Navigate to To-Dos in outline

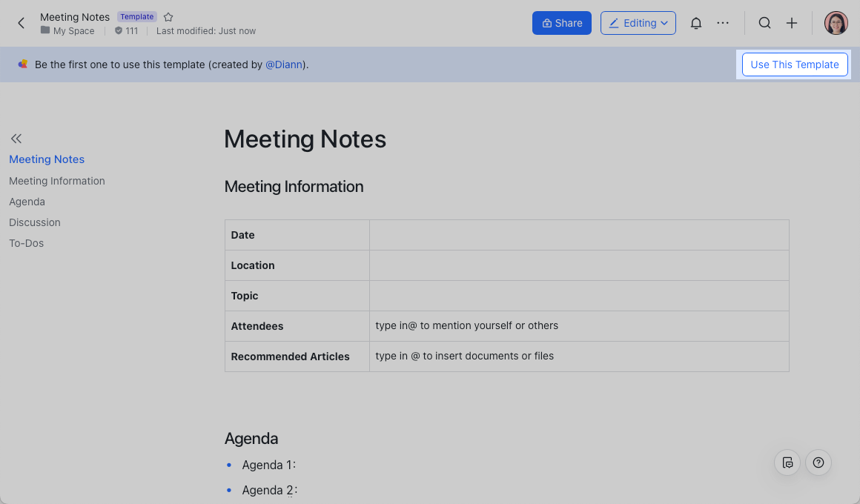(x=27, y=243)
